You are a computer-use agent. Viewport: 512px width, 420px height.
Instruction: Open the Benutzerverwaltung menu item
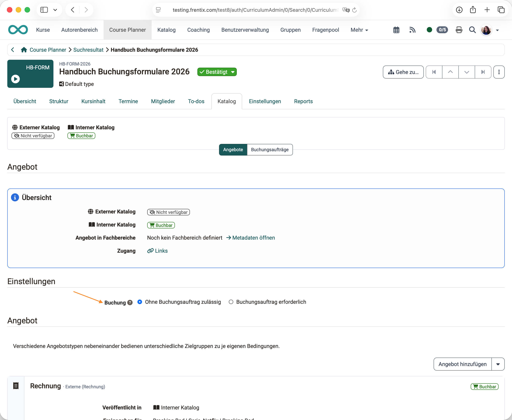tap(245, 30)
